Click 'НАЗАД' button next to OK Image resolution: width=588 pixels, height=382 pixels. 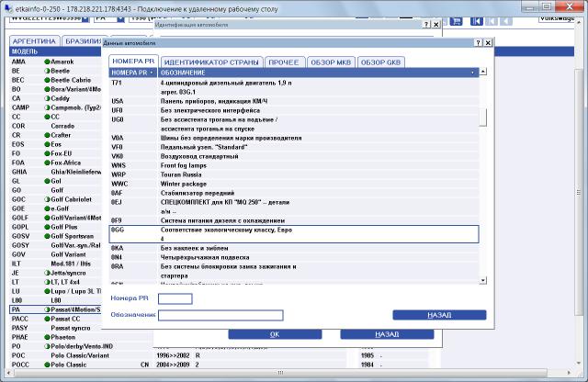[387, 334]
